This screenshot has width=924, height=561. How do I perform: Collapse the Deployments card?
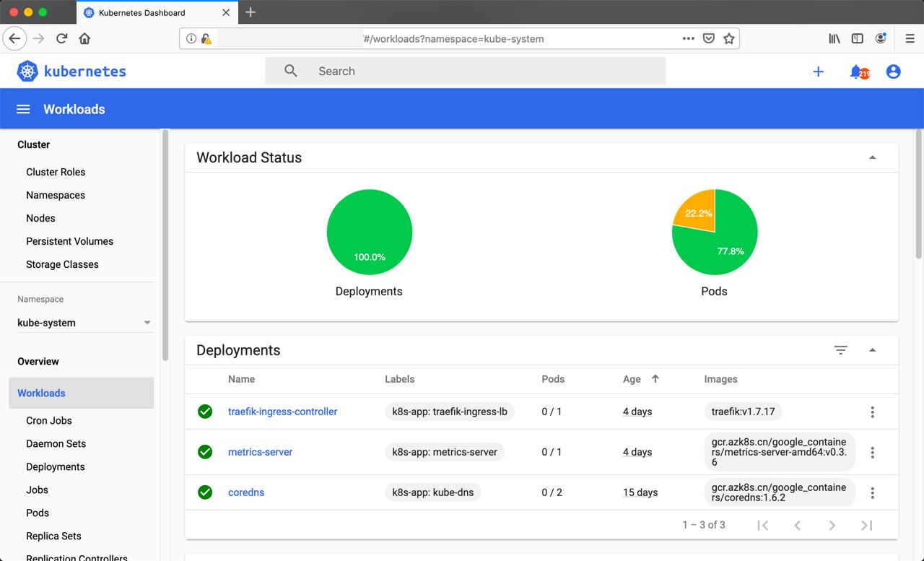[x=872, y=349]
